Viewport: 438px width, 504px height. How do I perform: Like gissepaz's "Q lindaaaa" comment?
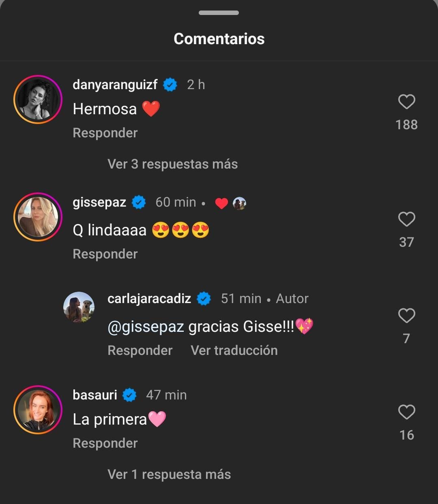click(406, 219)
